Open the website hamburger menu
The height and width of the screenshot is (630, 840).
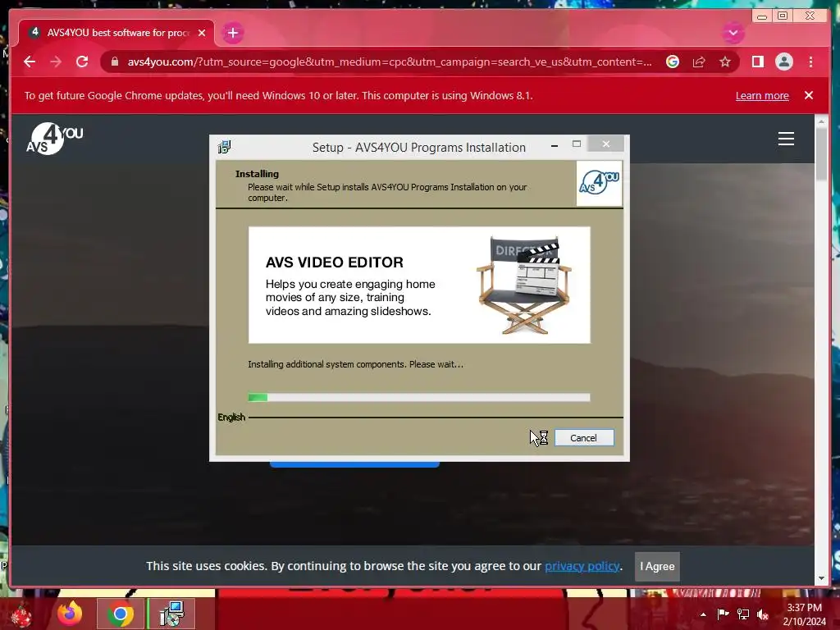point(786,139)
